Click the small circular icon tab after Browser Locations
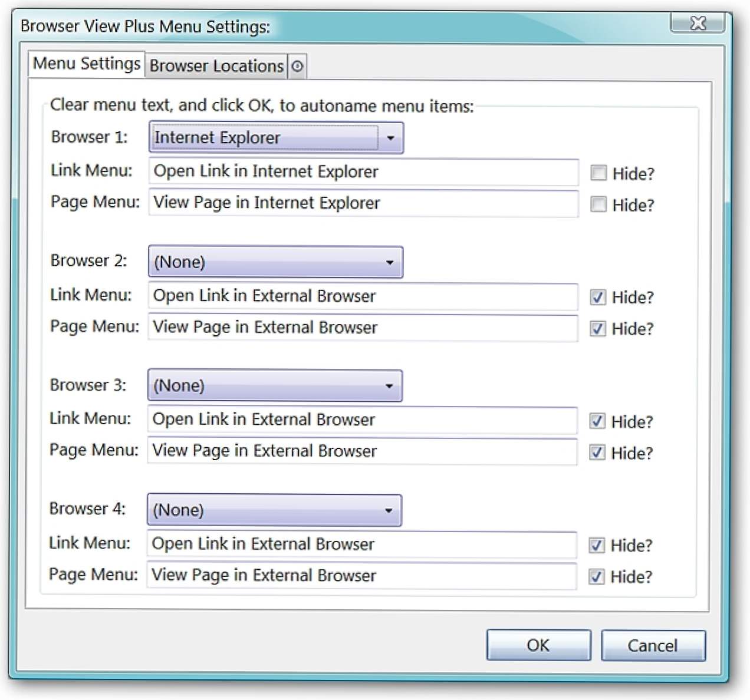 (x=297, y=66)
